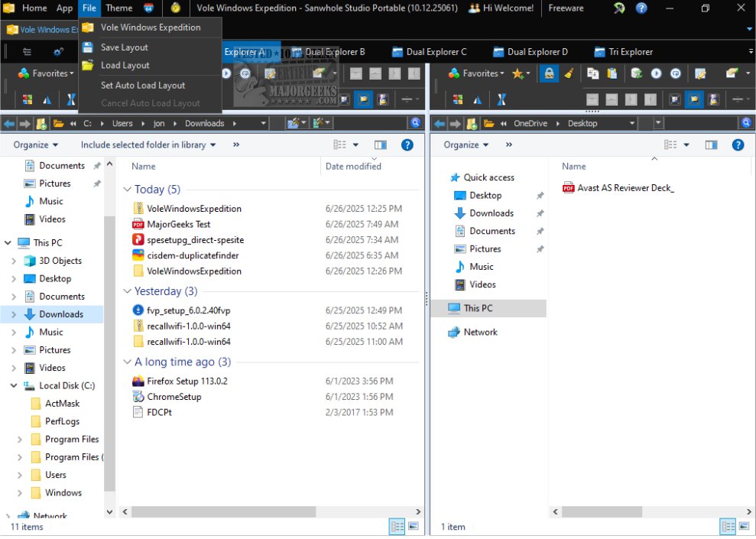Click Include selected folder in library

point(148,144)
